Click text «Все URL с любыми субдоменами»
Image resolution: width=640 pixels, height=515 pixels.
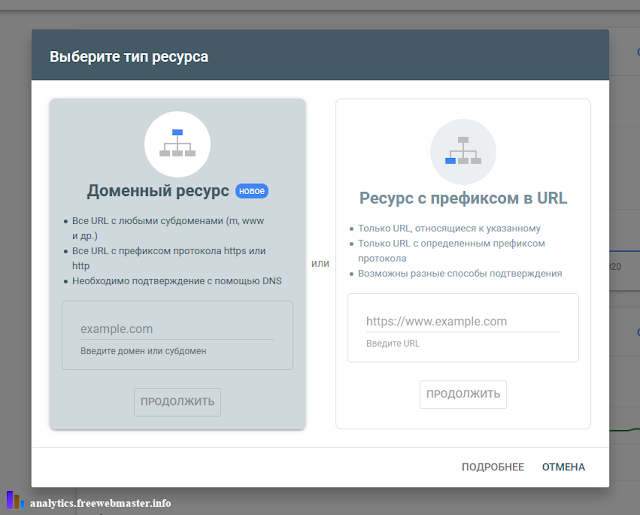[148, 221]
